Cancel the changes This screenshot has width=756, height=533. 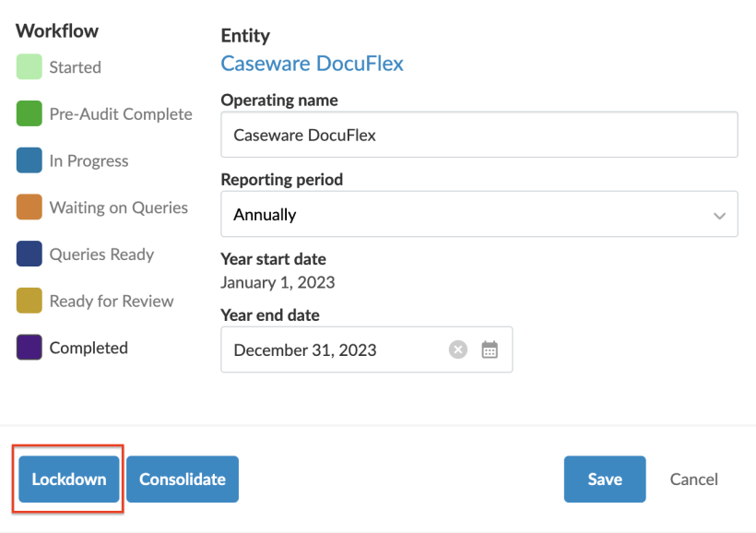693,480
